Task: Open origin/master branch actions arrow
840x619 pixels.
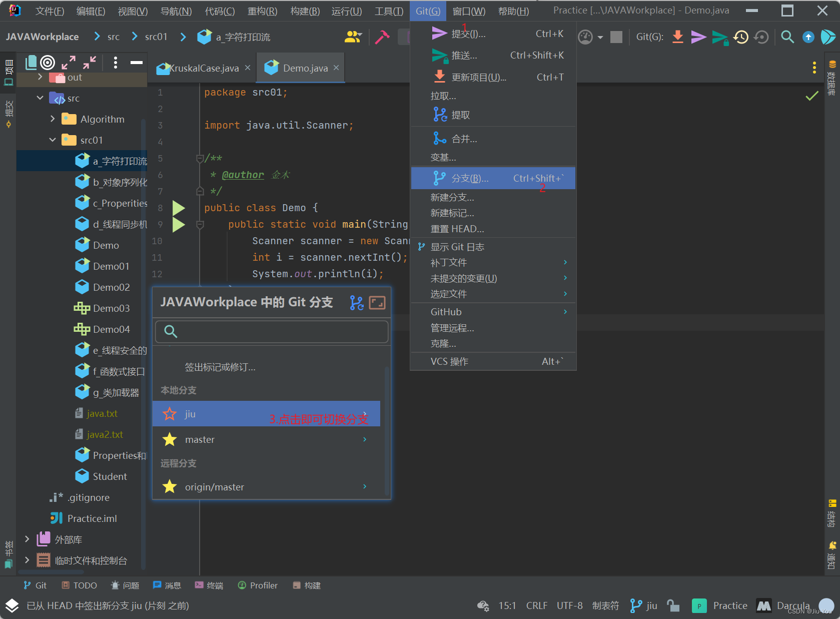Action: pos(365,486)
